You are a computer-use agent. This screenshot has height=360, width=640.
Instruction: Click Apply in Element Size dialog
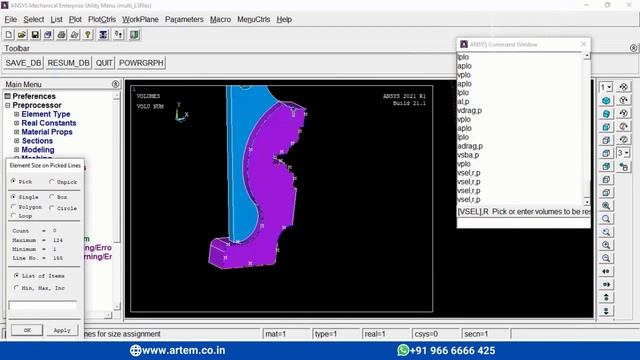(x=62, y=330)
